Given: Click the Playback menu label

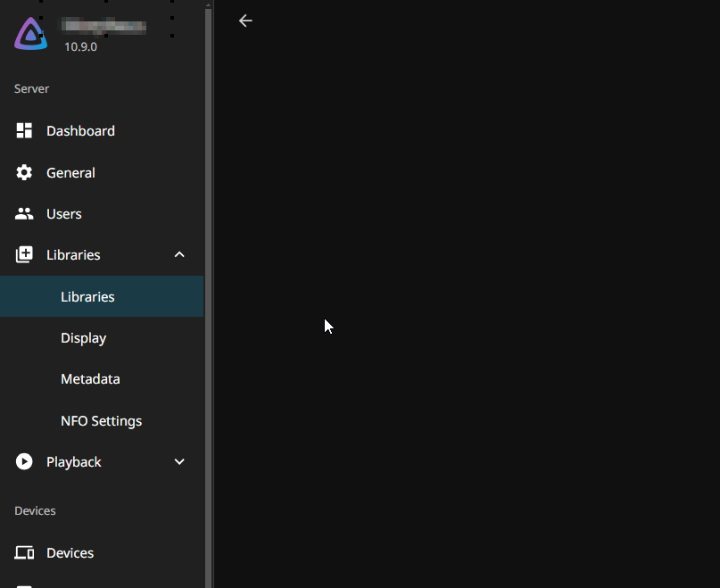Looking at the screenshot, I should pos(74,462).
